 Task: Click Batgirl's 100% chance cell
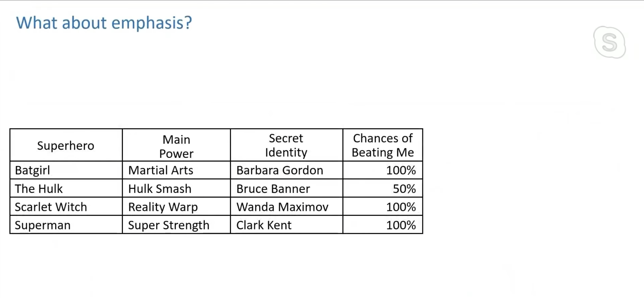pyautogui.click(x=383, y=170)
